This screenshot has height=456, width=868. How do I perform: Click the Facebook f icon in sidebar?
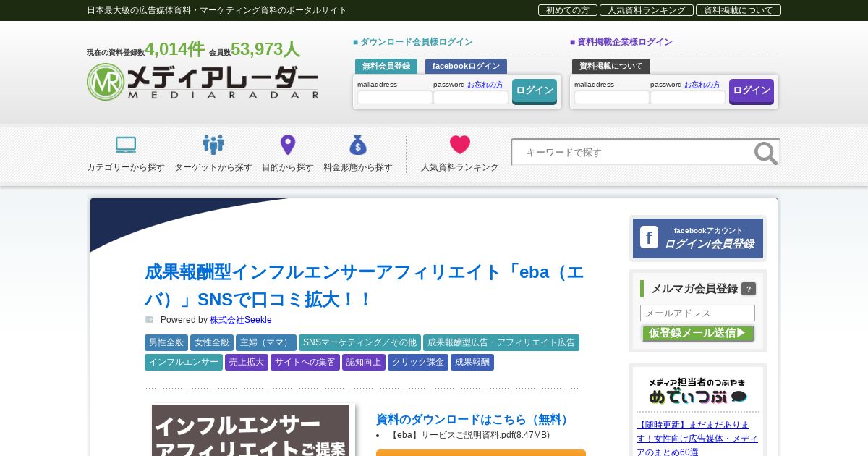click(x=649, y=237)
